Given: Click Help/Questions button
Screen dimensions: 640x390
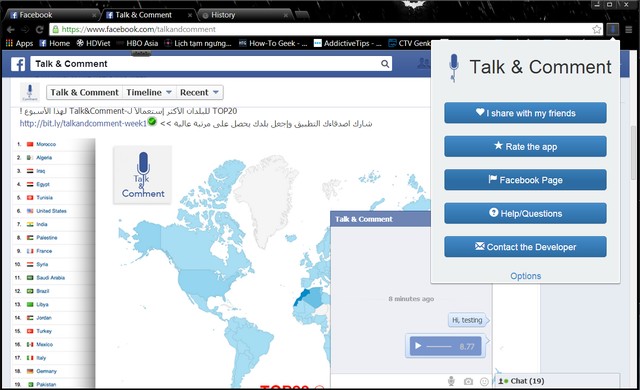Looking at the screenshot, I should [525, 213].
